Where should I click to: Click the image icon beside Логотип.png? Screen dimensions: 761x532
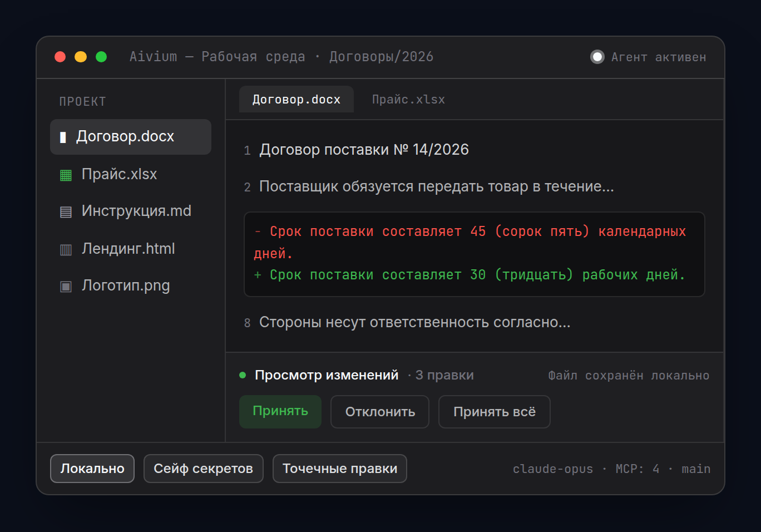point(66,286)
